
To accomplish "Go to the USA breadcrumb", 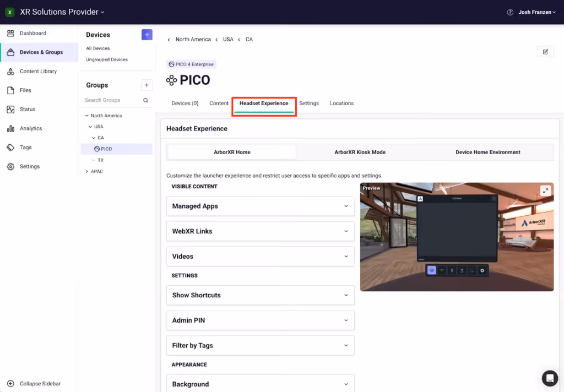I will click(228, 40).
